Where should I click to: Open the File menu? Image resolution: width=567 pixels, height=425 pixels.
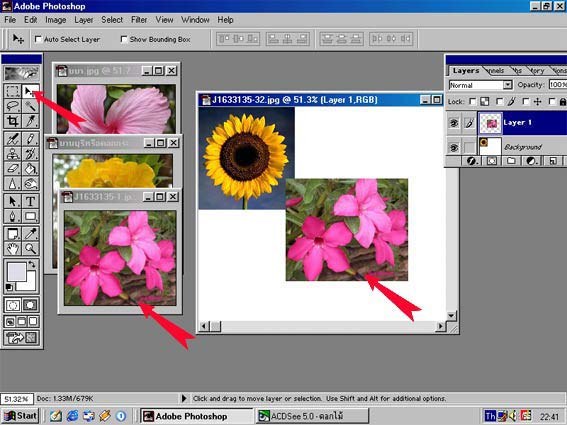10,20
